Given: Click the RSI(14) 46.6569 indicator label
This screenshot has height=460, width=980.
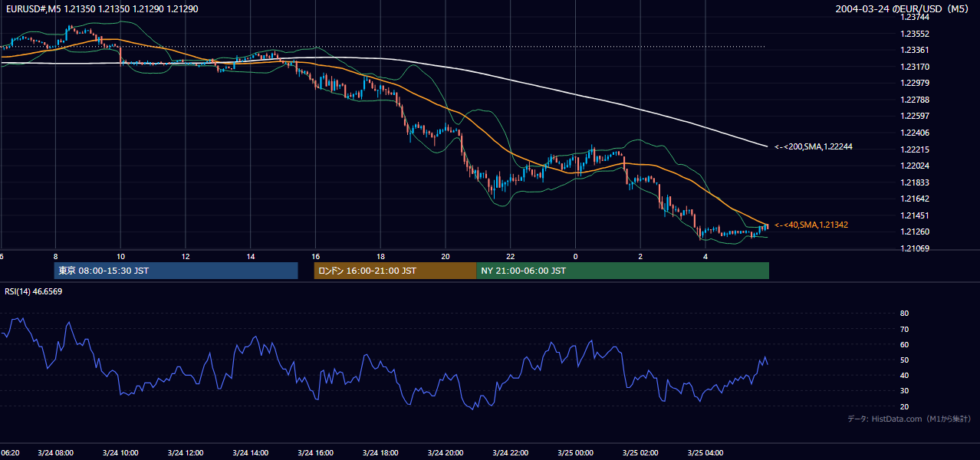Looking at the screenshot, I should click(34, 291).
